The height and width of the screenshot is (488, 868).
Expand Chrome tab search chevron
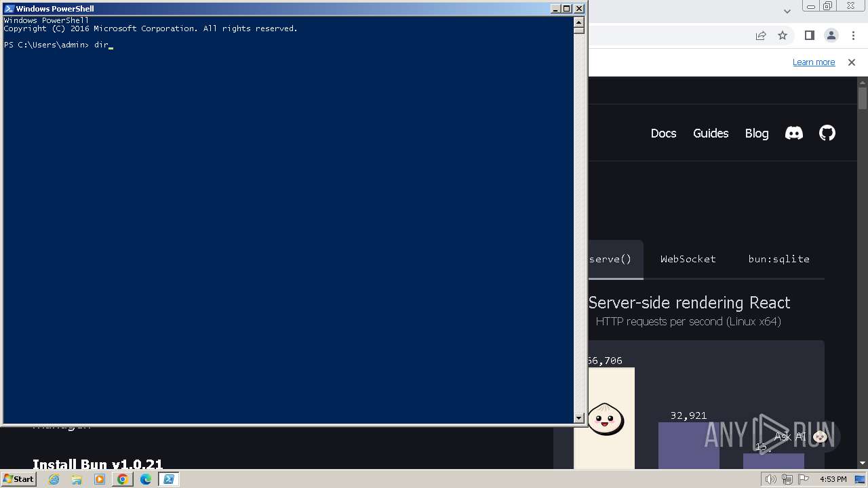coord(787,11)
